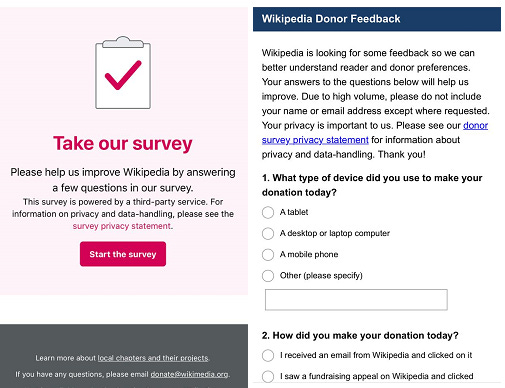Click the donate@wikimedia.org email link
Screen dimensions: 505x388
click(189, 374)
